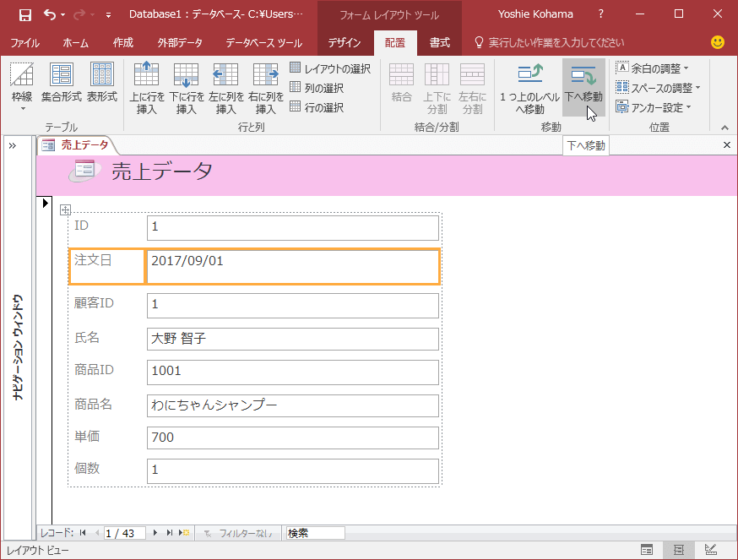The image size is (738, 560).
Task: Click the 個数 field box
Action: 293,471
